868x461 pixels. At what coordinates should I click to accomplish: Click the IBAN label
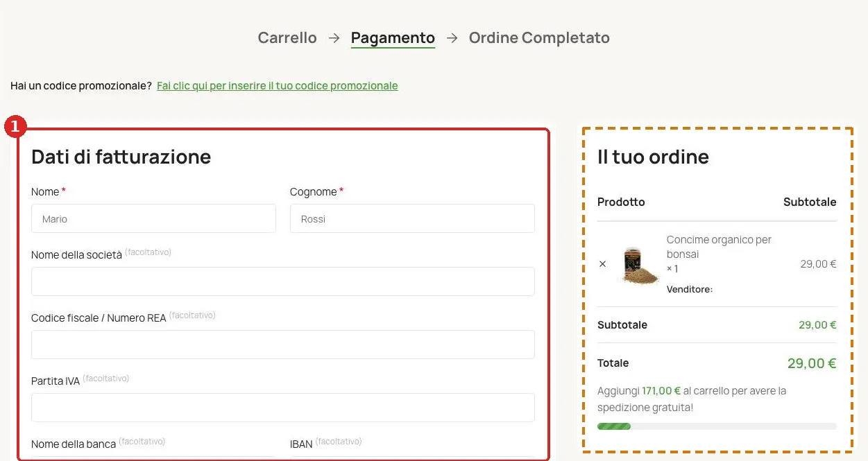tap(301, 444)
